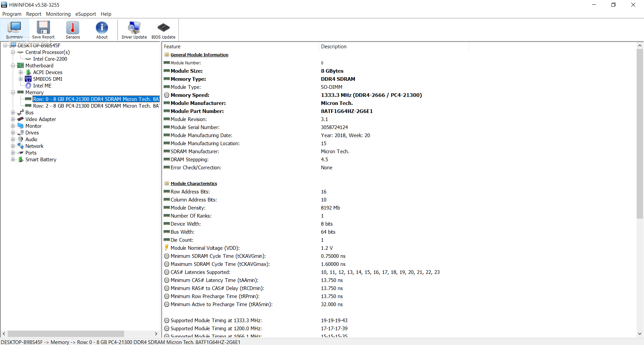The width and height of the screenshot is (644, 345).
Task: Click the Motherboard board icon
Action: click(x=20, y=65)
